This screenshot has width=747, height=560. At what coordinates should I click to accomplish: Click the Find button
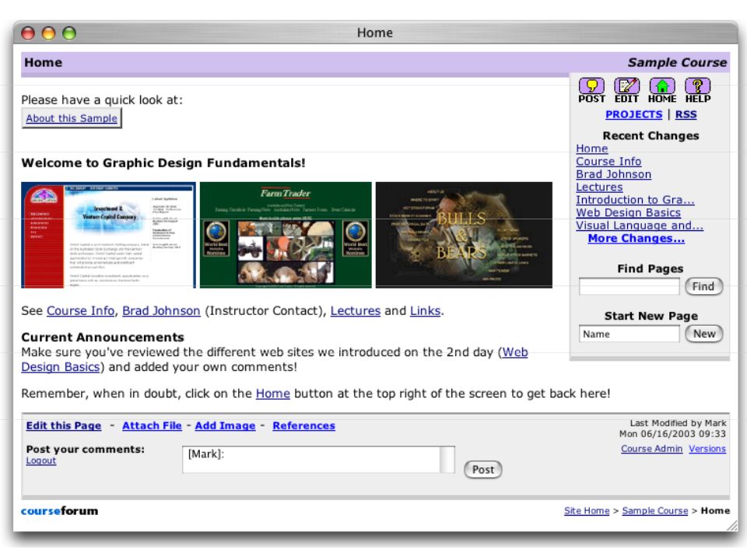point(703,287)
